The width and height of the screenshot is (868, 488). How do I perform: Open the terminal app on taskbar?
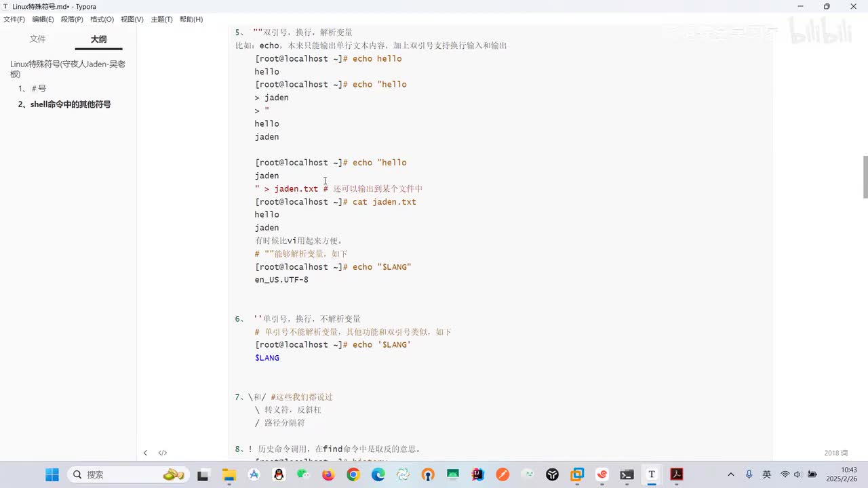[x=627, y=474]
